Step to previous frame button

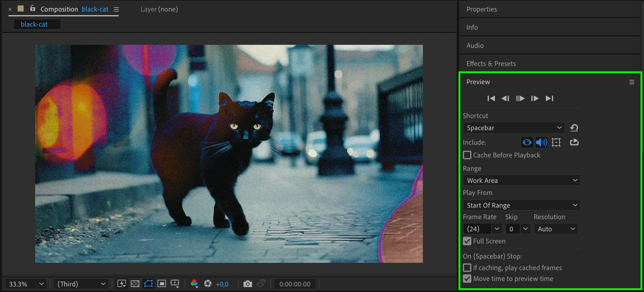pos(505,98)
